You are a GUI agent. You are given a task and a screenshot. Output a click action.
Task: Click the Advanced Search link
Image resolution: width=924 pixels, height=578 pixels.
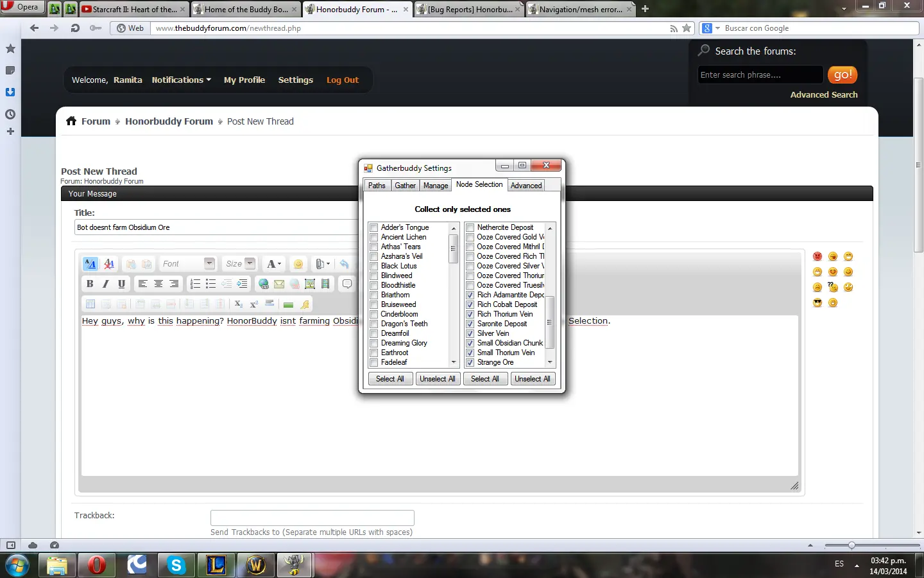(x=823, y=94)
